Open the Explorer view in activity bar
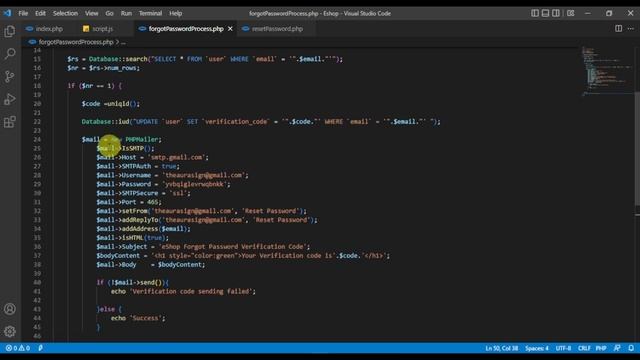This screenshot has width=640, height=360. (x=10, y=31)
